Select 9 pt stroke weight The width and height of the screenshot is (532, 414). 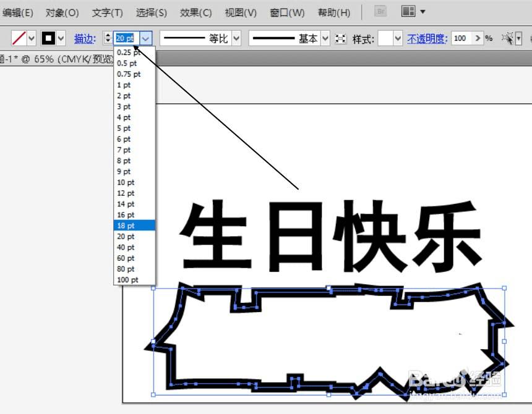tap(134, 172)
